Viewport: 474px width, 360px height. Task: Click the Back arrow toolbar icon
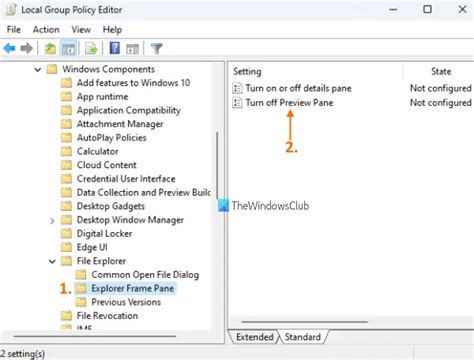[x=9, y=49]
